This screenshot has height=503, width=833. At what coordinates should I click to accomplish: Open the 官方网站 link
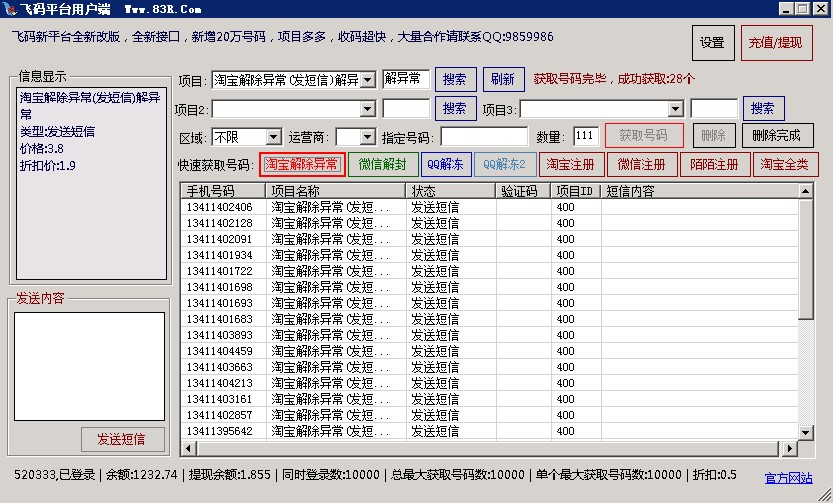[788, 478]
